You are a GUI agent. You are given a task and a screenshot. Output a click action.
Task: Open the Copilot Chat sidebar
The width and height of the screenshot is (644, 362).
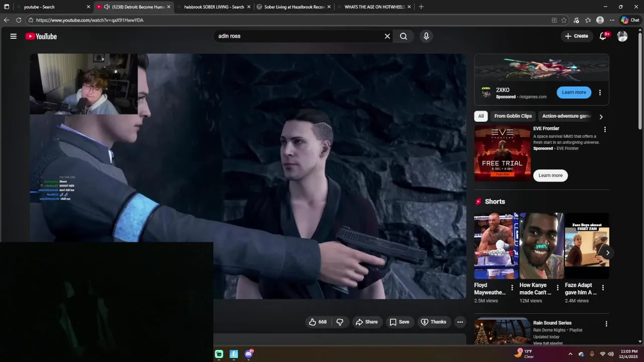630,20
